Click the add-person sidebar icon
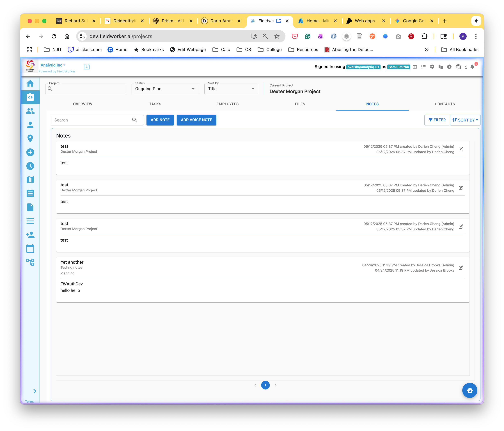This screenshot has height=431, width=504. pyautogui.click(x=30, y=235)
